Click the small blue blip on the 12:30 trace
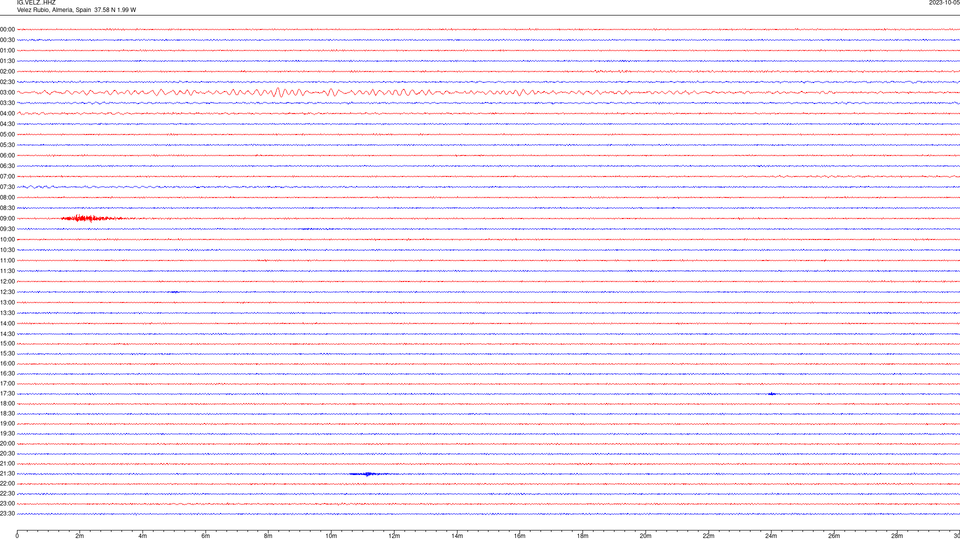 [x=174, y=292]
